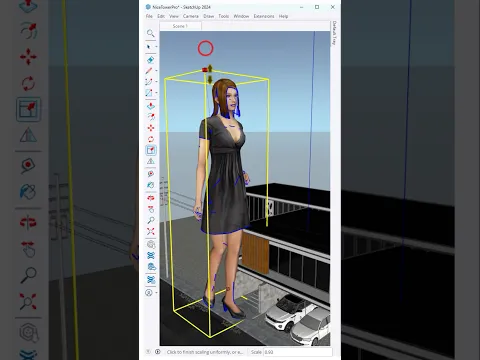480x360 pixels.
Task: Click status hint 'Click to finish scaling uniformly'
Action: [205, 352]
